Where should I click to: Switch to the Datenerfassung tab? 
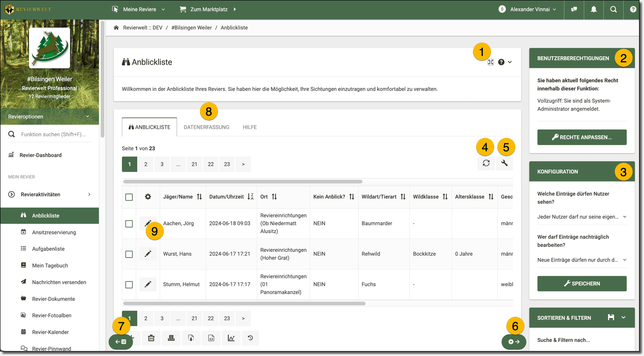tap(206, 127)
